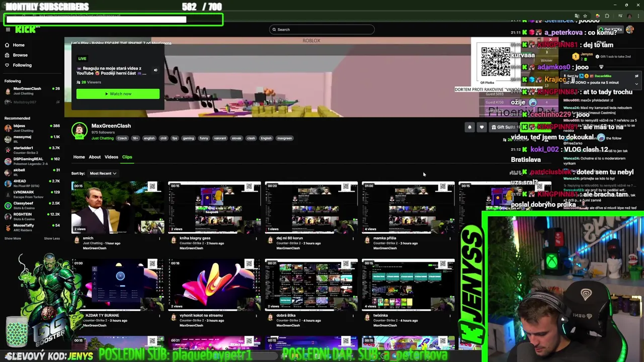The height and width of the screenshot is (362, 644).
Task: Toggle channel notifications bell
Action: 469,127
